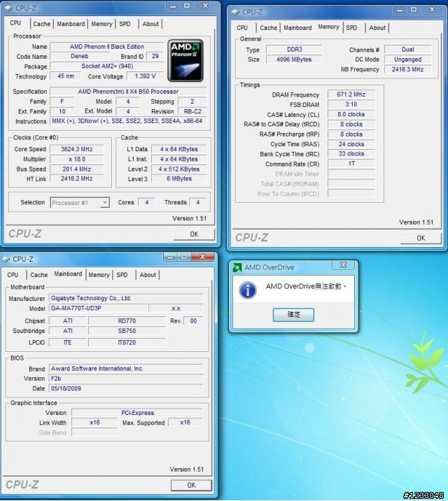The image size is (448, 501).
Task: Click the Cycle Time value 24 clocks
Action: click(x=351, y=144)
